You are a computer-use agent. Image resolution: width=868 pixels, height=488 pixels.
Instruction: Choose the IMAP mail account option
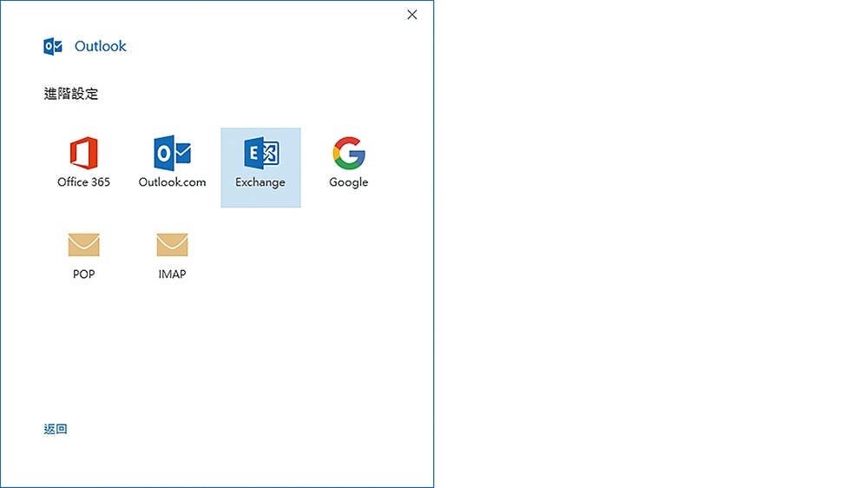[x=172, y=256]
